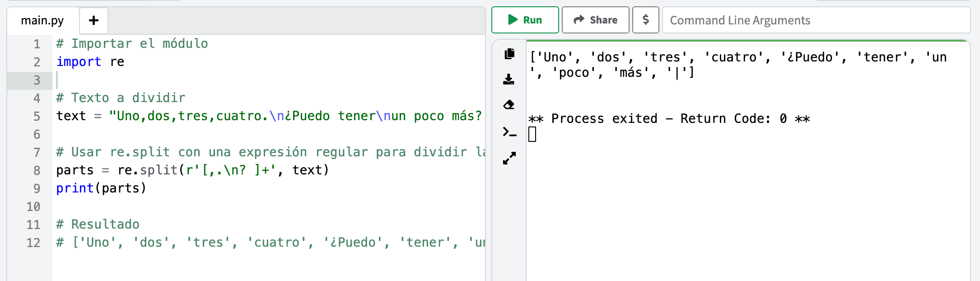Click the dollar sign button

tap(645, 20)
